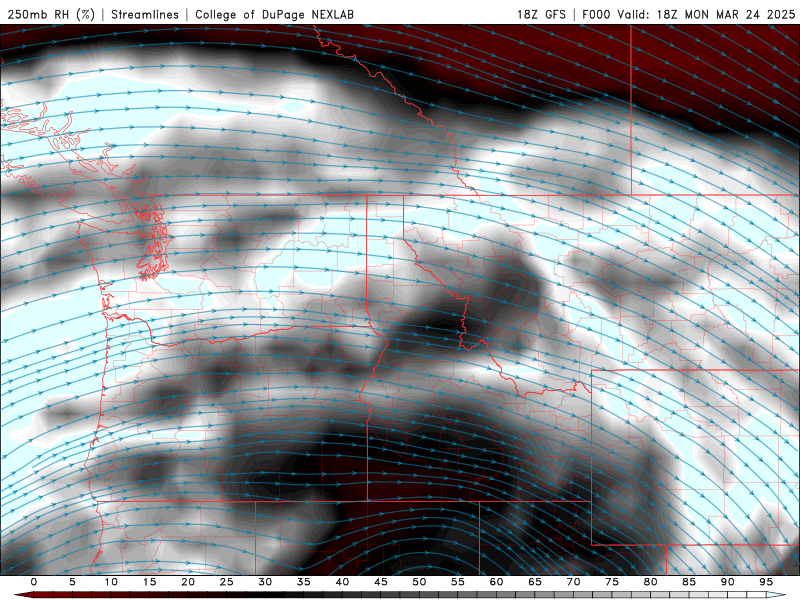
Task: Click the '85' colorbar scale label
Action: 689,582
